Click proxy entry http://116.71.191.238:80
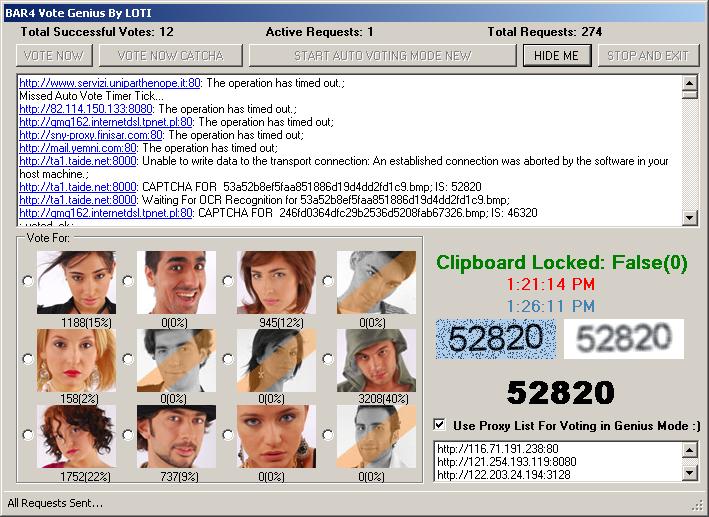Viewport: 709px width, 517px height. coord(498,449)
